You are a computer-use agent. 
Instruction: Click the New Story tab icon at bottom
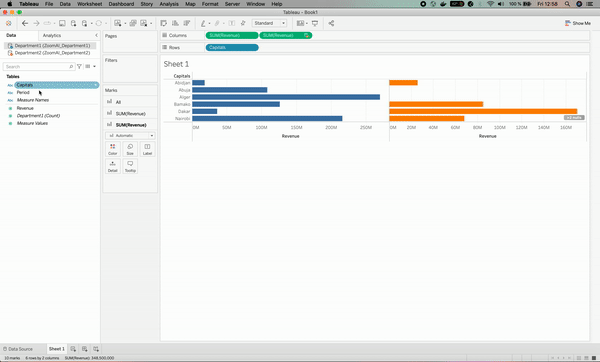(x=96, y=349)
